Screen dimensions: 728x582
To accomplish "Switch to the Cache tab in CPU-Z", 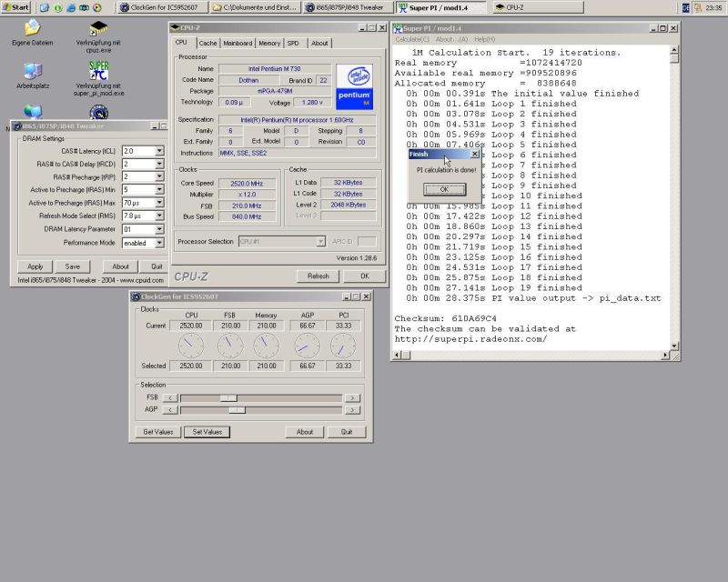I will 207,43.
